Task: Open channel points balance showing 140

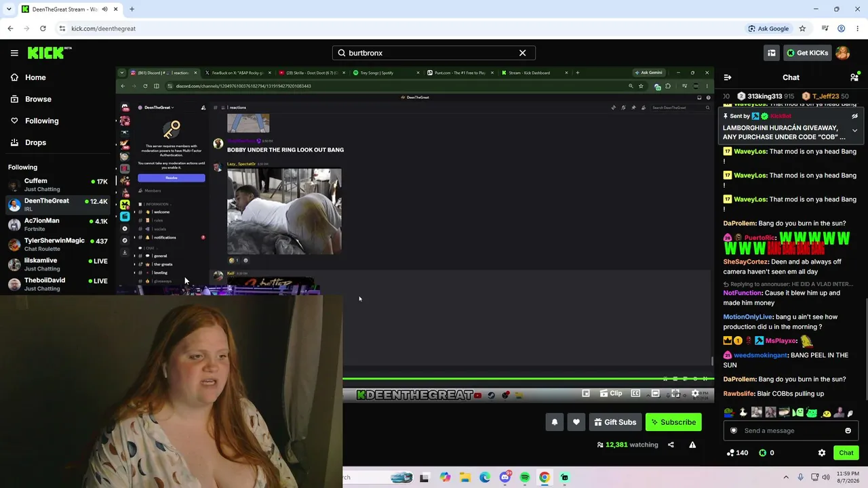Action: tap(736, 453)
